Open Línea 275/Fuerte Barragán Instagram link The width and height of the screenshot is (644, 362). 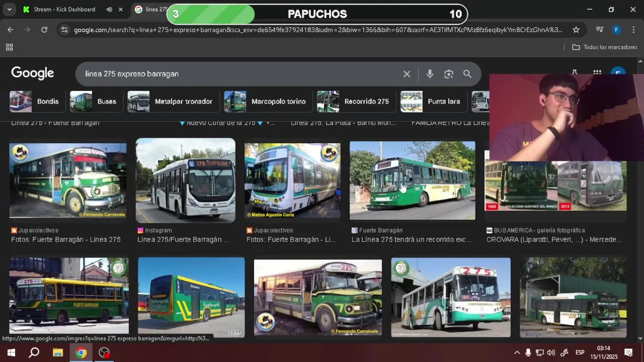pyautogui.click(x=183, y=240)
